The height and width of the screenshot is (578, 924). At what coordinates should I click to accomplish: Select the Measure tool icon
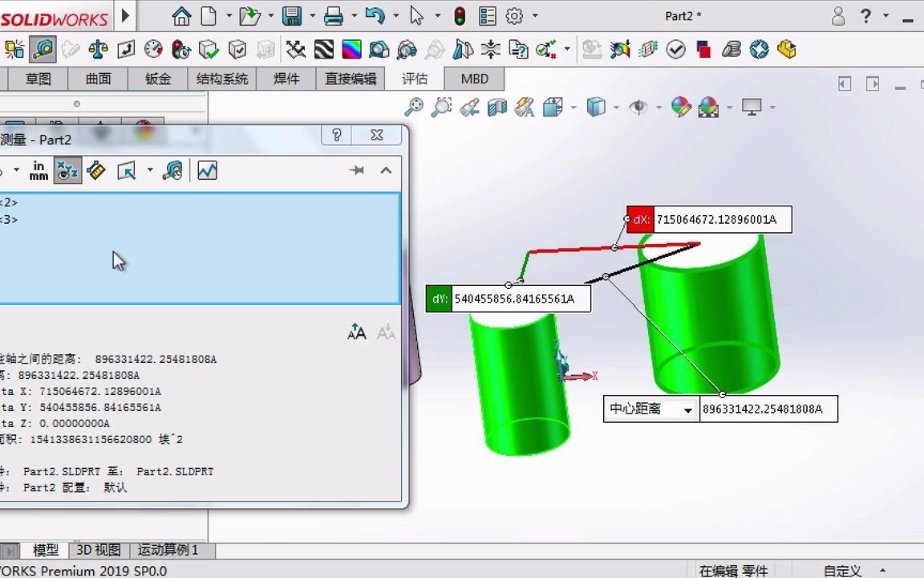click(x=43, y=49)
